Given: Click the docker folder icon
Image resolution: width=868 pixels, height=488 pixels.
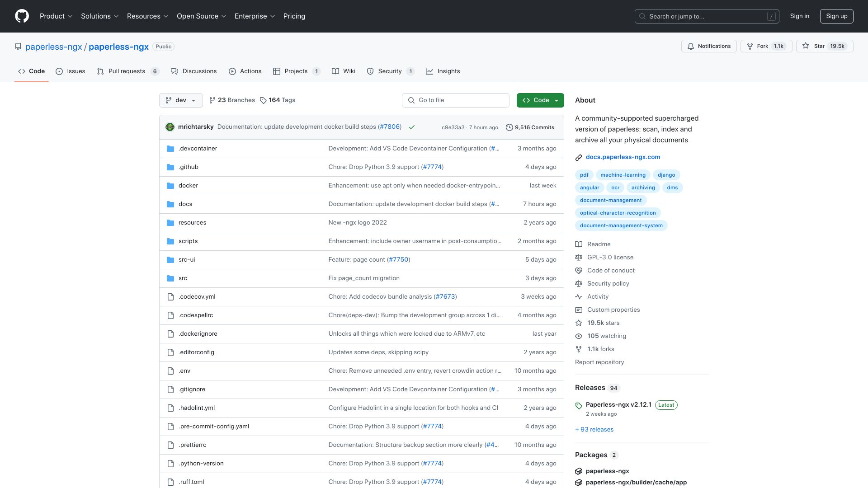Looking at the screenshot, I should (x=170, y=186).
